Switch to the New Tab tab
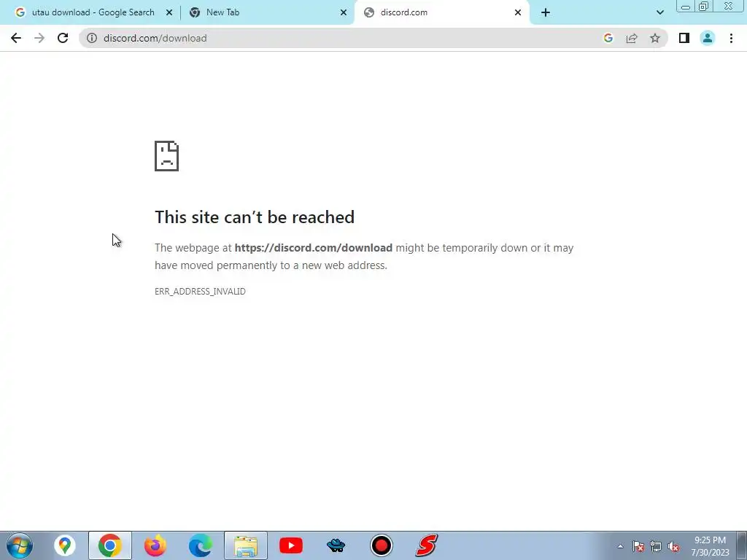Viewport: 747px width, 560px height. [x=267, y=12]
